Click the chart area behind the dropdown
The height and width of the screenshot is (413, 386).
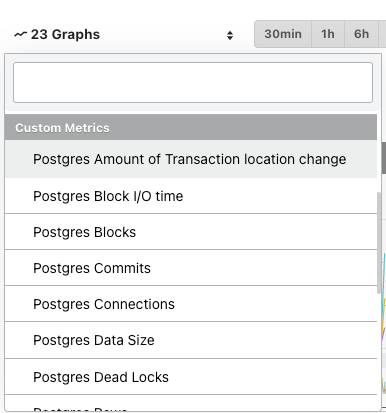click(384, 300)
